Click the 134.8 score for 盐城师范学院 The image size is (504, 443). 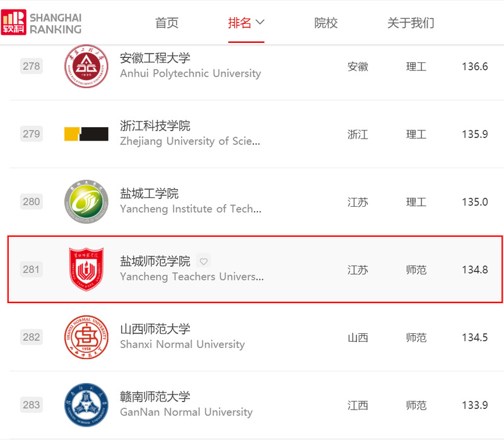474,270
